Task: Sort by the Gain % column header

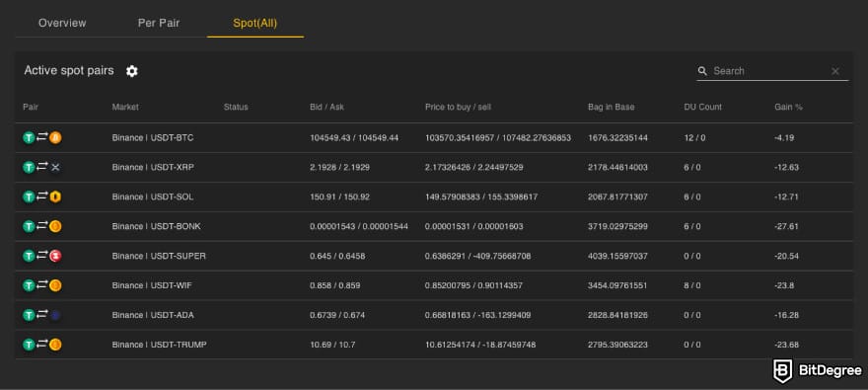Action: point(788,107)
